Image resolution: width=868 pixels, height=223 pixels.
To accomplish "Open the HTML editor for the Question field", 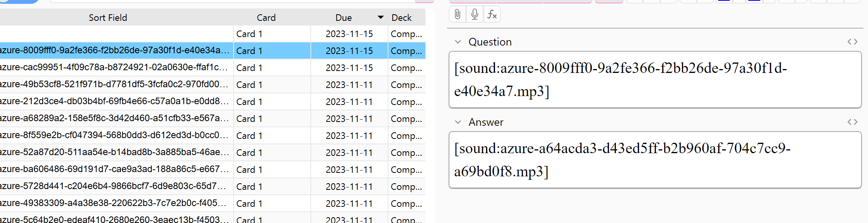I will pyautogui.click(x=852, y=42).
